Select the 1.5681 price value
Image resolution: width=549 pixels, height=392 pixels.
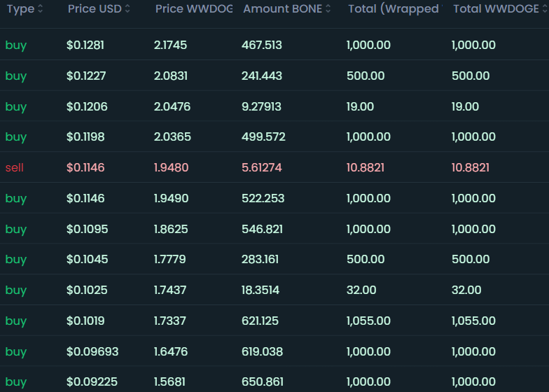click(x=169, y=382)
